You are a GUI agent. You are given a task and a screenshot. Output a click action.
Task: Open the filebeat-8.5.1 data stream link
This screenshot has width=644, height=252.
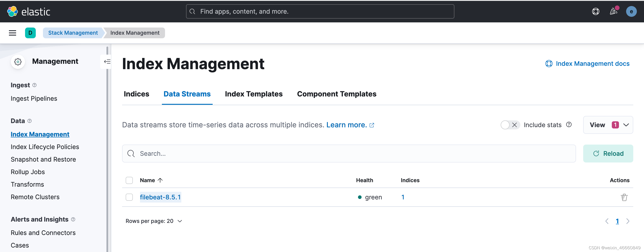coord(160,197)
